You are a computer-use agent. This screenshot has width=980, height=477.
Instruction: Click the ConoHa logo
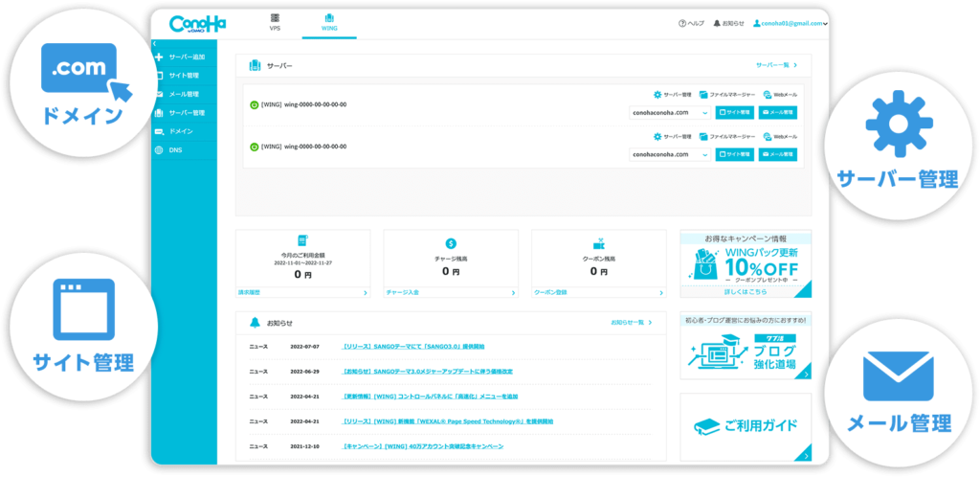(197, 23)
